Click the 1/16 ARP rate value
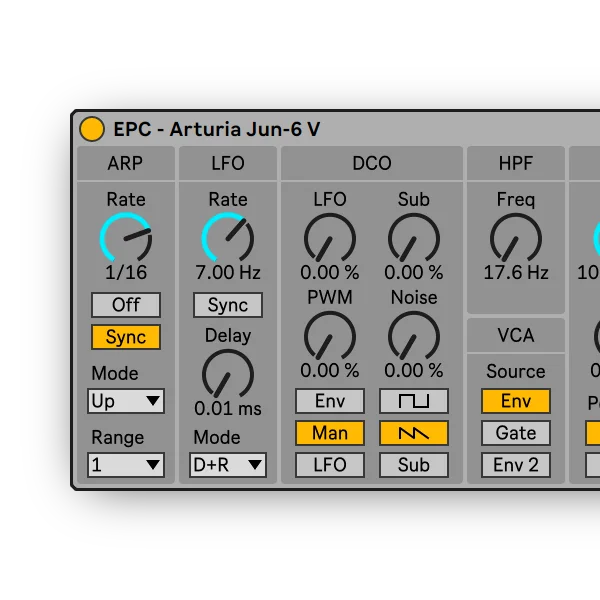Screen dimensions: 600x600 click(x=126, y=272)
